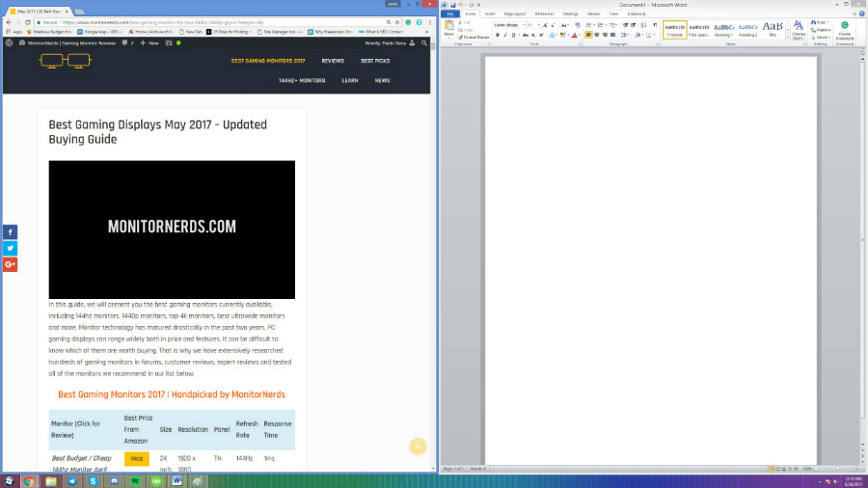Click the admin bar search icon on MonitorNerds
Viewport: 868px width, 488px height.
click(424, 42)
